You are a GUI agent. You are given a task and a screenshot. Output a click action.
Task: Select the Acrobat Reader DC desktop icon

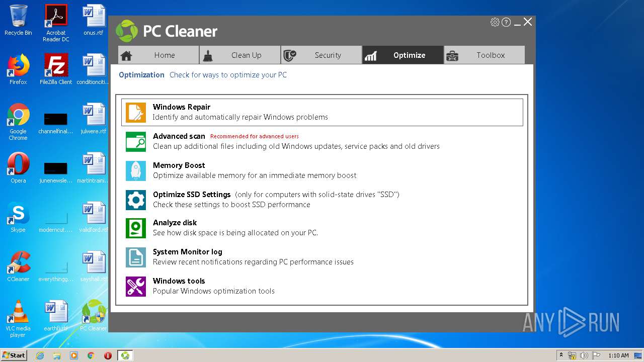point(56,23)
